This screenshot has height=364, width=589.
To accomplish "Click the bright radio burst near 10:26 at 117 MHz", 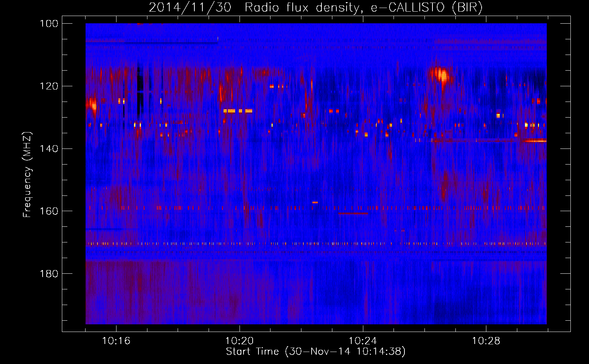I will click(442, 76).
